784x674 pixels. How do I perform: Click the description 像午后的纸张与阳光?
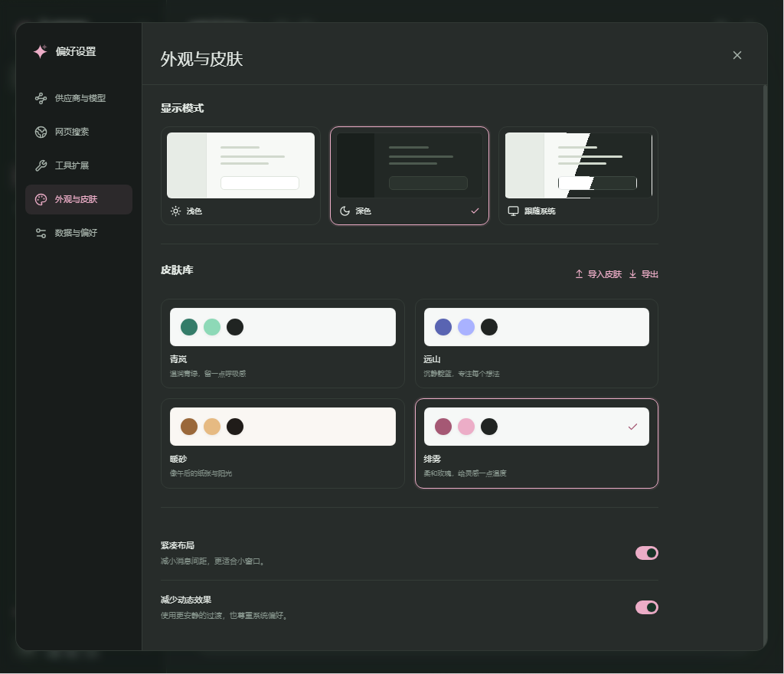click(x=201, y=473)
